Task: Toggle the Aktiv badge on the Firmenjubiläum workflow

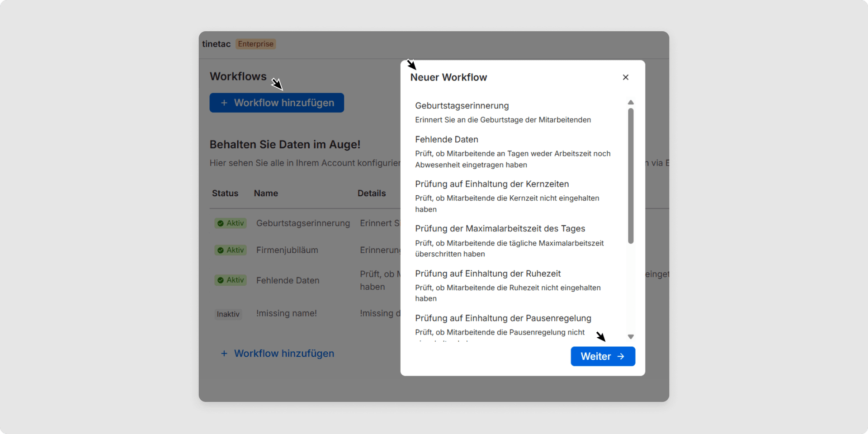Action: (x=231, y=250)
